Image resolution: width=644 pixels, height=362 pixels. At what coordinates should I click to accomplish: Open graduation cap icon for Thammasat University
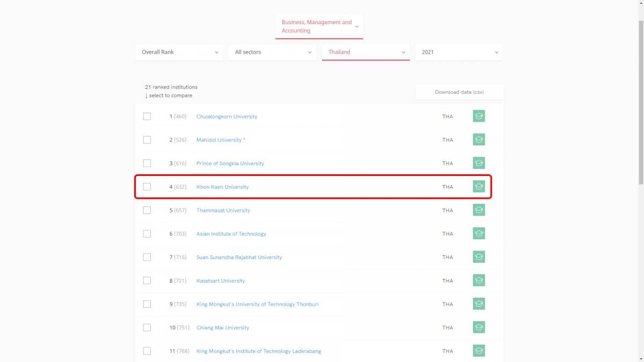coord(479,210)
